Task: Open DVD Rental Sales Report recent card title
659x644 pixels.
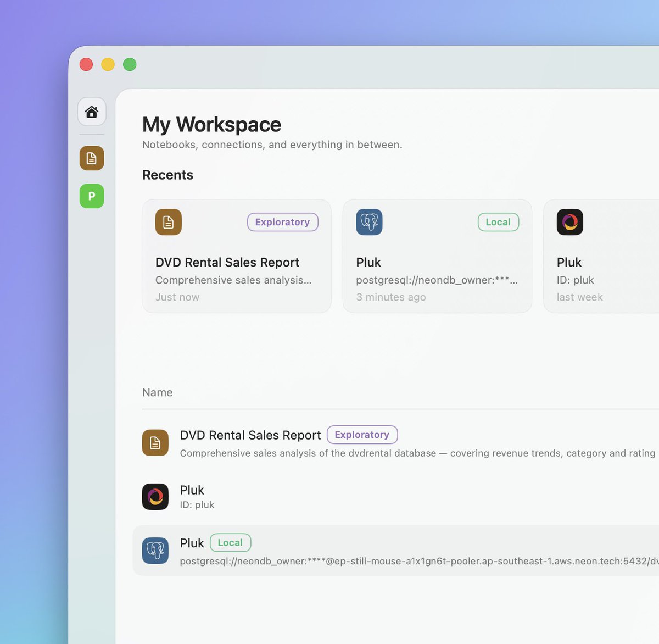Action: [227, 262]
